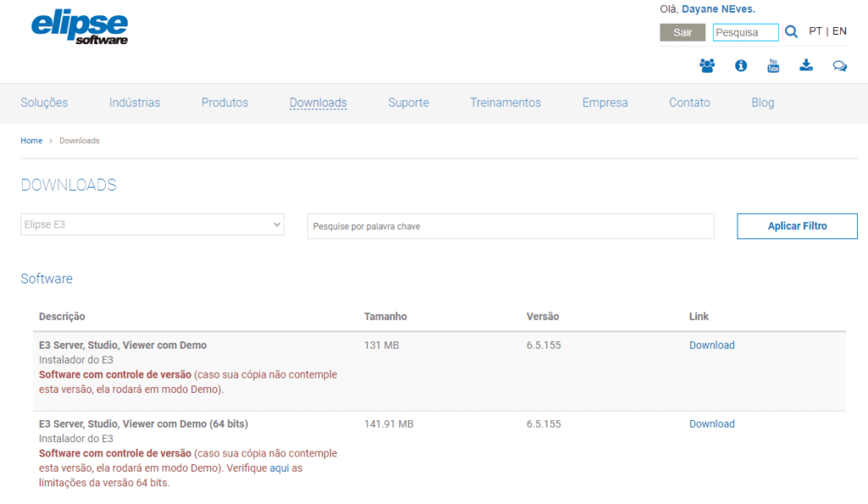The height and width of the screenshot is (504, 868).
Task: Open the Suporte menu
Action: 409,103
